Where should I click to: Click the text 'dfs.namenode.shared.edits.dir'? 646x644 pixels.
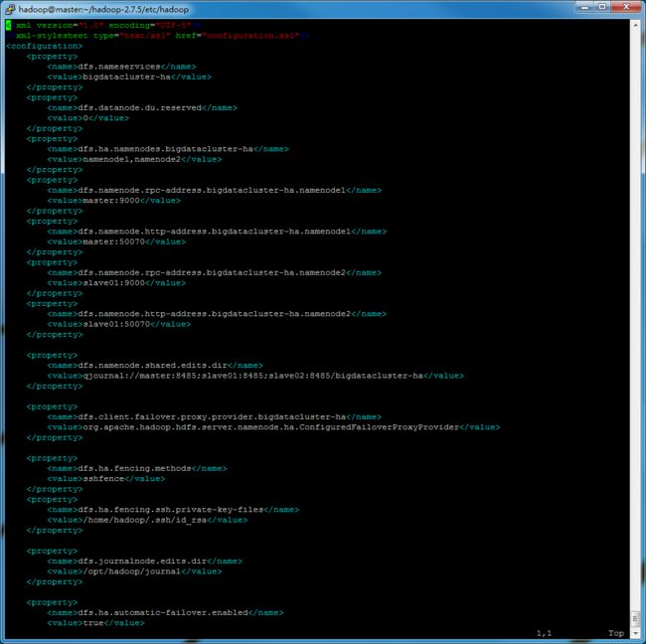click(x=152, y=365)
